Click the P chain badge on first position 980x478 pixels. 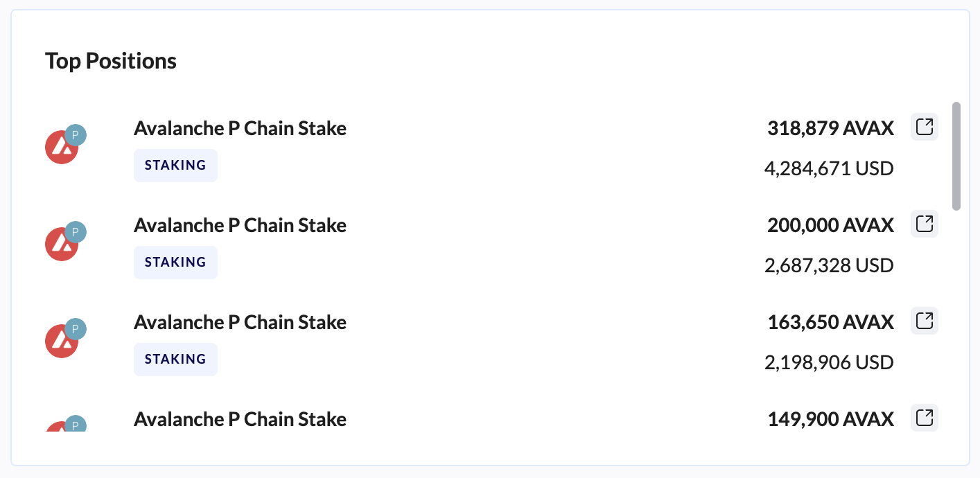coord(76,135)
